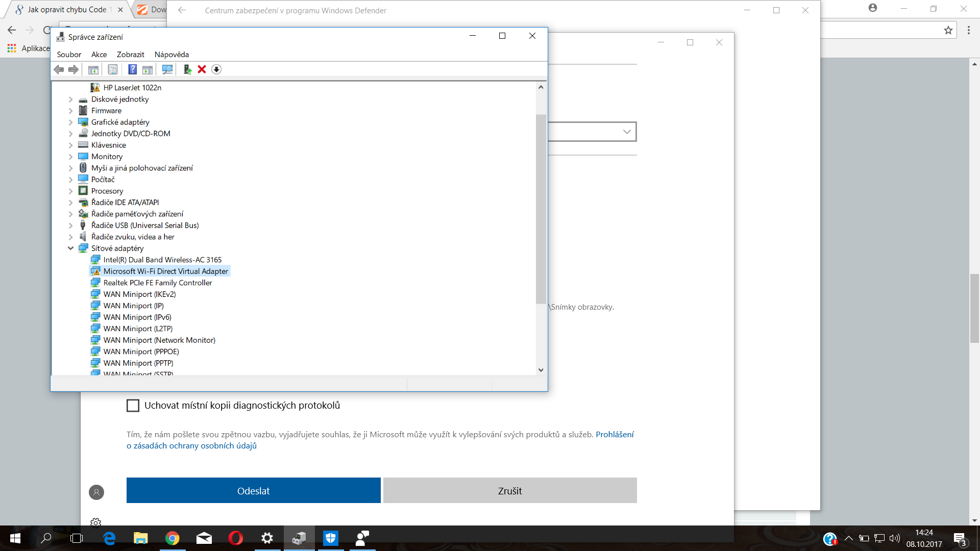The width and height of the screenshot is (980, 551).
Task: Select Realtek PCIe FE Family Controller
Action: (157, 283)
